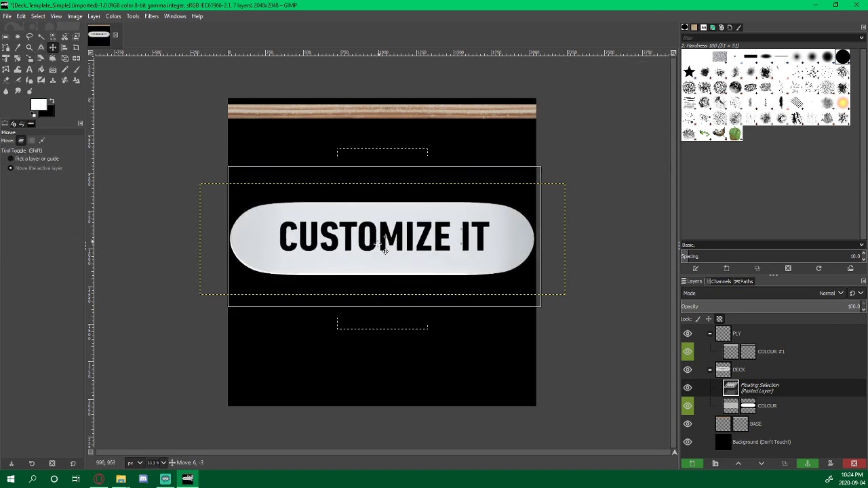Select the Bucket Fill tool
Image resolution: width=868 pixels, height=488 pixels.
pyautogui.click(x=41, y=69)
